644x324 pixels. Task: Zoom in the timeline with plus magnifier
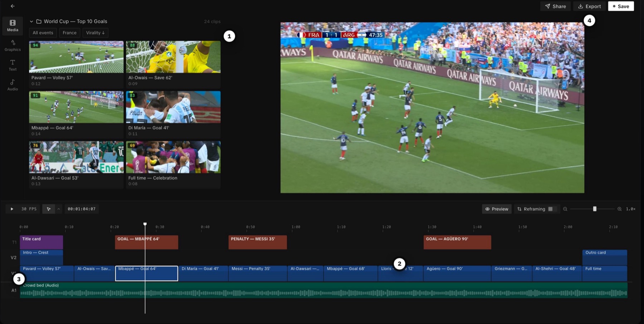click(x=619, y=209)
